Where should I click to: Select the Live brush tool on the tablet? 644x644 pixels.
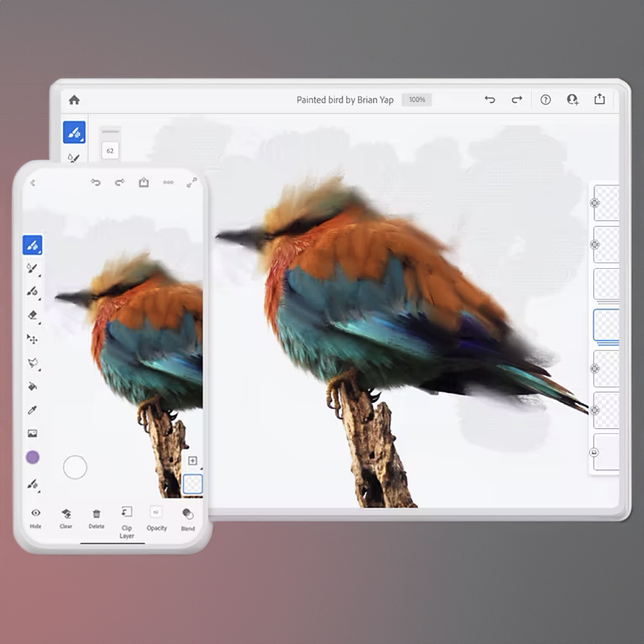73,158
